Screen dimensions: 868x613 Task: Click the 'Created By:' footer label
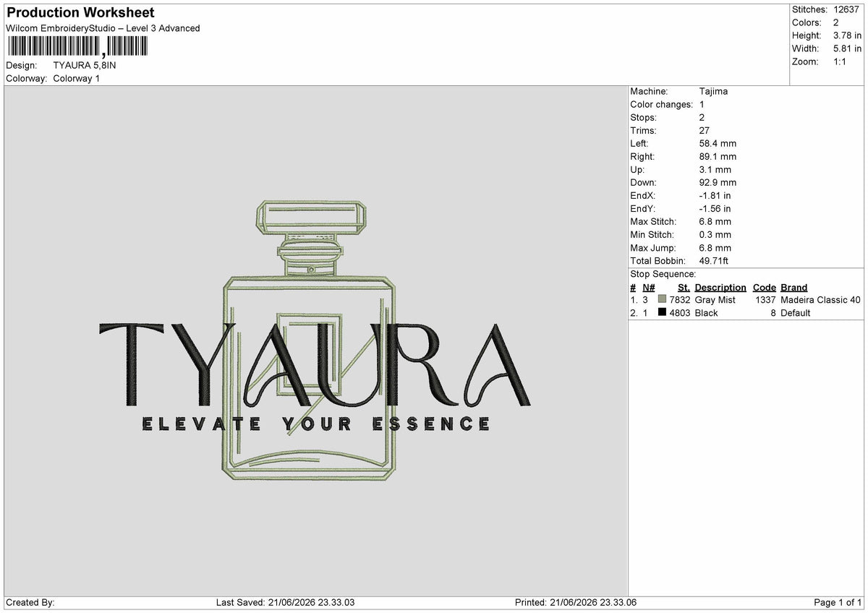[x=30, y=602]
